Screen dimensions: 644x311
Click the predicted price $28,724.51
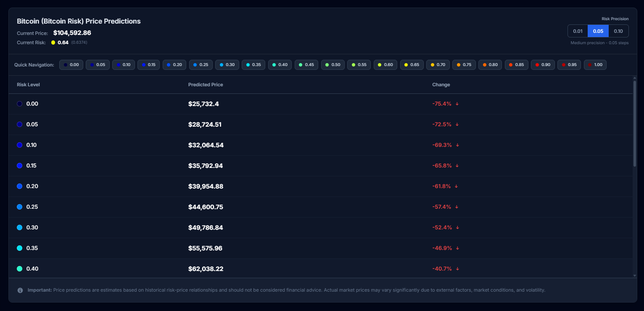coord(205,125)
